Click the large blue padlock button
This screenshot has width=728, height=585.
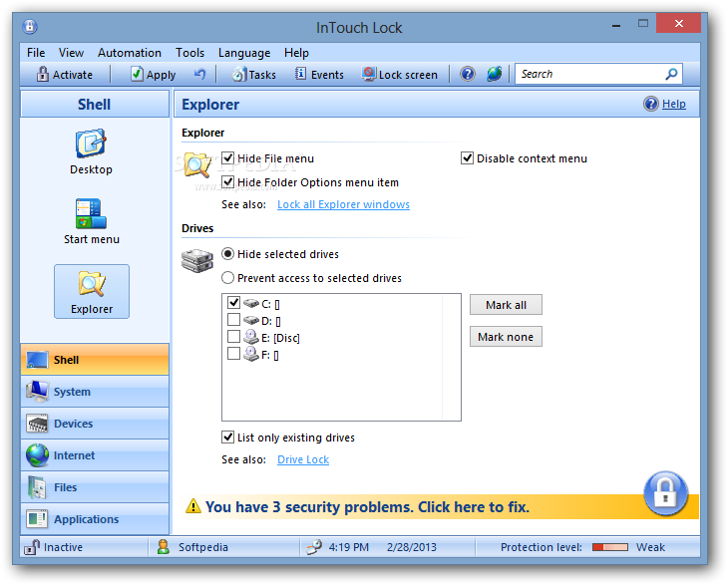click(x=666, y=493)
